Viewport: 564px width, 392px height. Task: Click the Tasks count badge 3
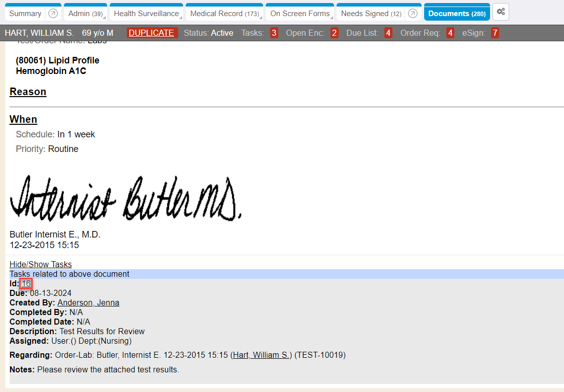pyautogui.click(x=274, y=33)
